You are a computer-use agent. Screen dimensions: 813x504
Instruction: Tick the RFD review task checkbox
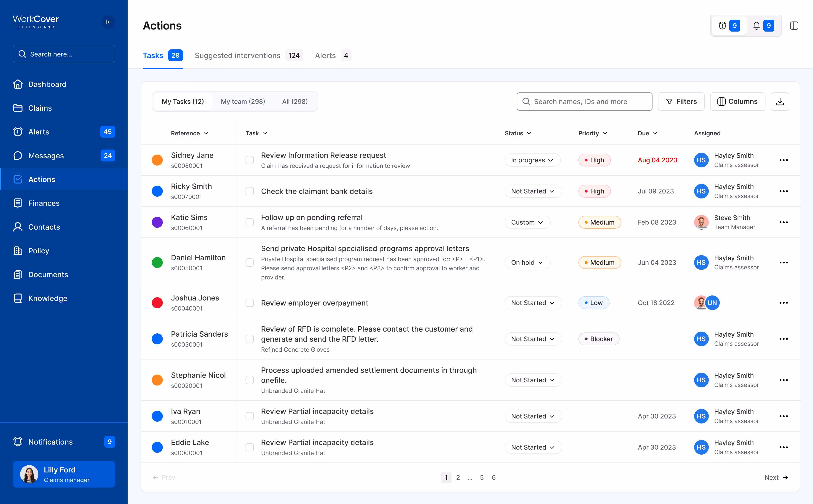point(250,339)
